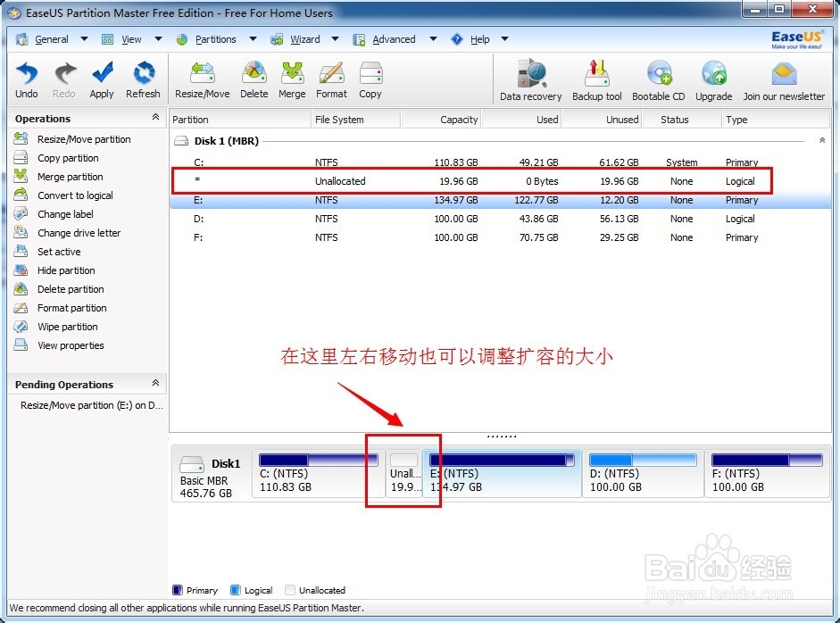Viewport: 840px width, 623px height.
Task: Click the Delete partition toolbar icon
Action: pyautogui.click(x=254, y=79)
